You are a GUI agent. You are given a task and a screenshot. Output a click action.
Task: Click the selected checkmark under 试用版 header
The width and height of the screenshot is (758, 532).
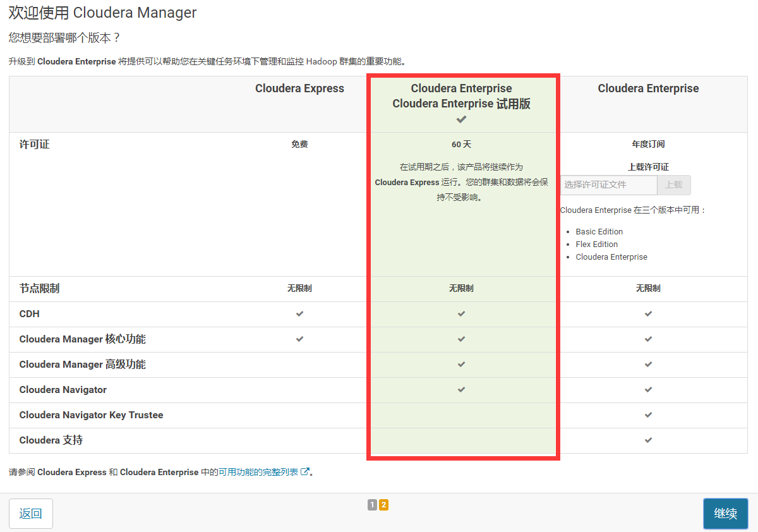pyautogui.click(x=462, y=119)
